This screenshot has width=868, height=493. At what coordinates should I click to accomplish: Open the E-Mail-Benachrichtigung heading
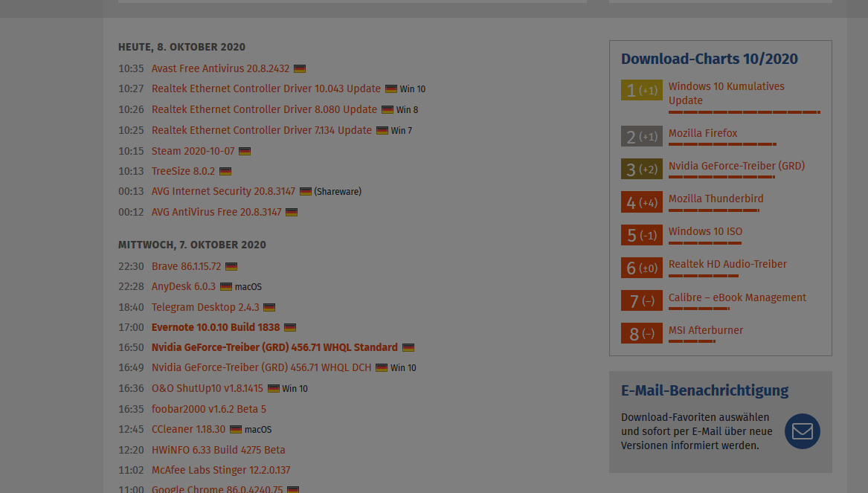click(x=704, y=390)
